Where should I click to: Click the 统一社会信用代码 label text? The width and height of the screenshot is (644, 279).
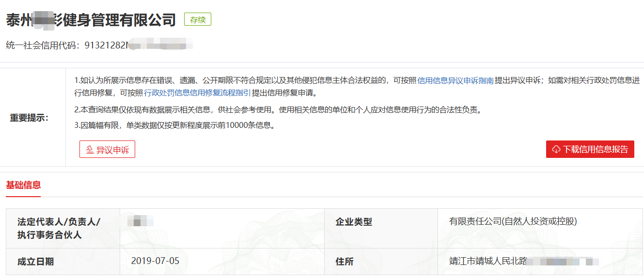[43, 46]
